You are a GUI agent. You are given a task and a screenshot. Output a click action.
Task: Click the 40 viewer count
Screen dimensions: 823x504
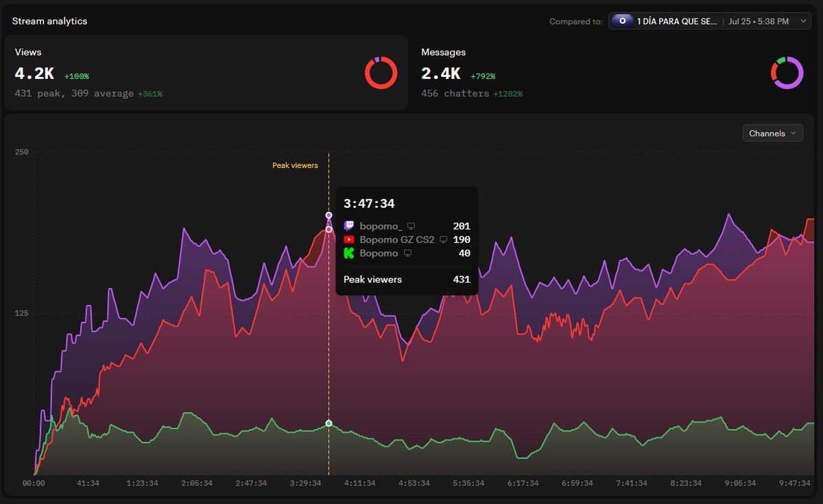(464, 253)
